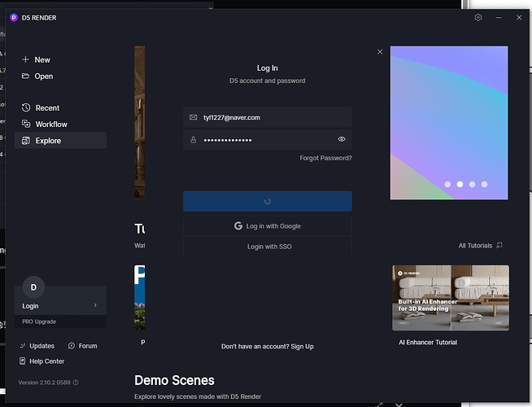Click the version info circle icon
Screen dimensions: 532x407
tap(76, 383)
